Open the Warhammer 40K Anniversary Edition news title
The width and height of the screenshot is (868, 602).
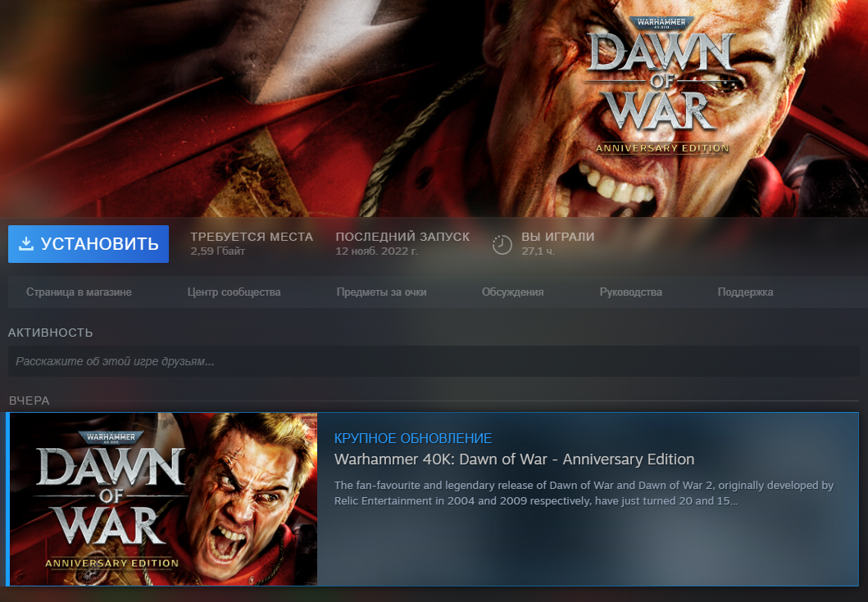pyautogui.click(x=514, y=459)
